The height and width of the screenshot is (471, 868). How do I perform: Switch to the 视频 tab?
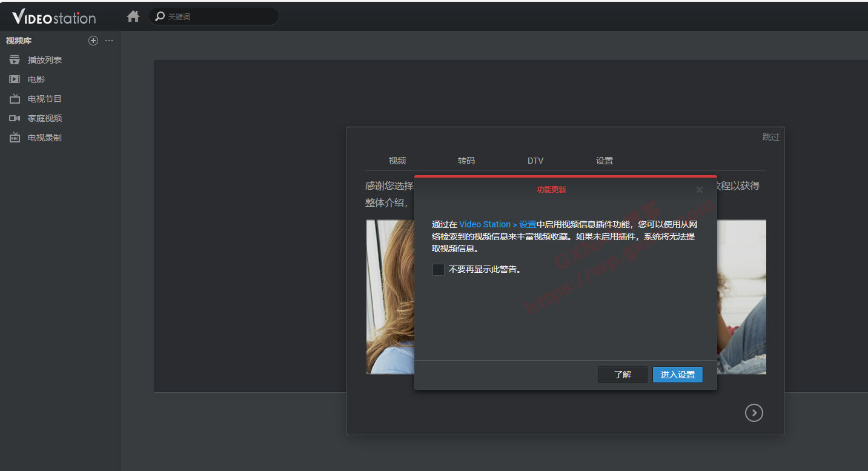(x=397, y=161)
